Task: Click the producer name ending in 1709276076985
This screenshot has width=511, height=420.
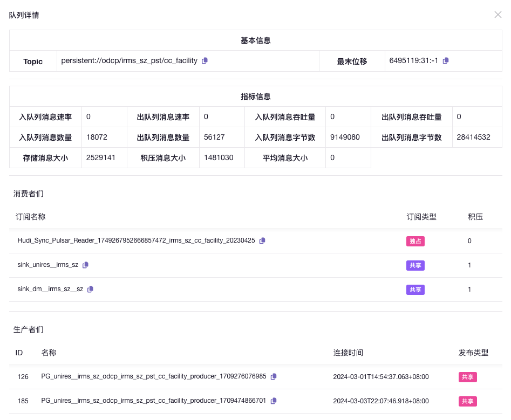Action: tap(154, 376)
